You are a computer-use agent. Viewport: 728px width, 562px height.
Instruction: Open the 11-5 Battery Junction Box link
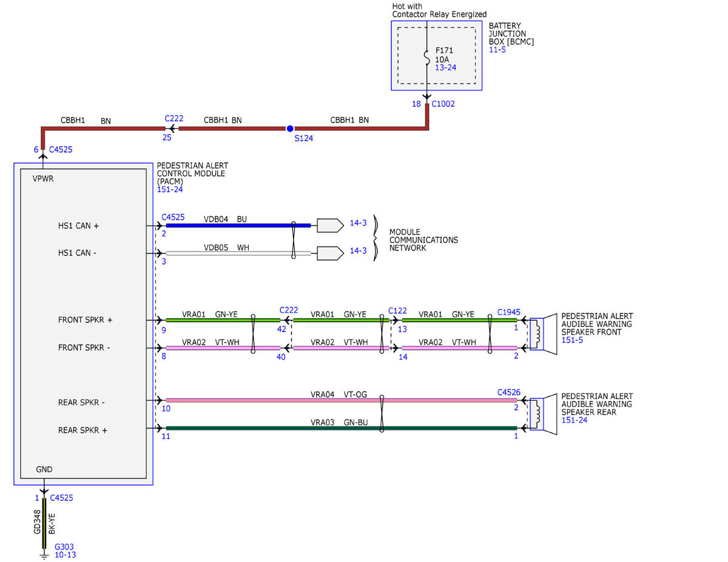click(x=497, y=50)
